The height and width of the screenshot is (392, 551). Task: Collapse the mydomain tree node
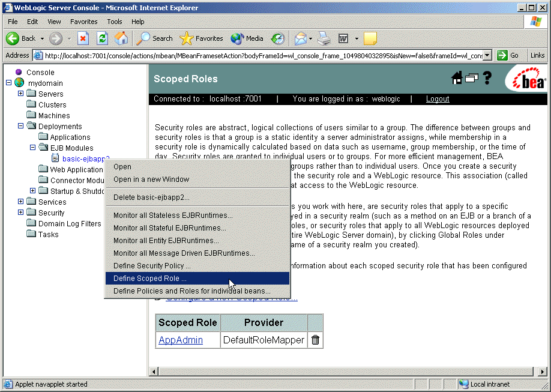click(9, 83)
